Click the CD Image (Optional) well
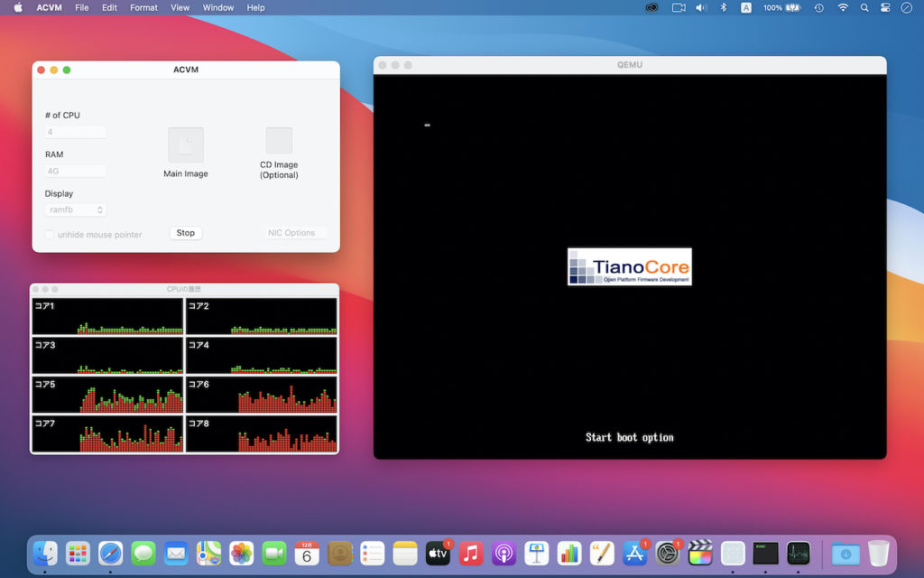 coord(279,141)
